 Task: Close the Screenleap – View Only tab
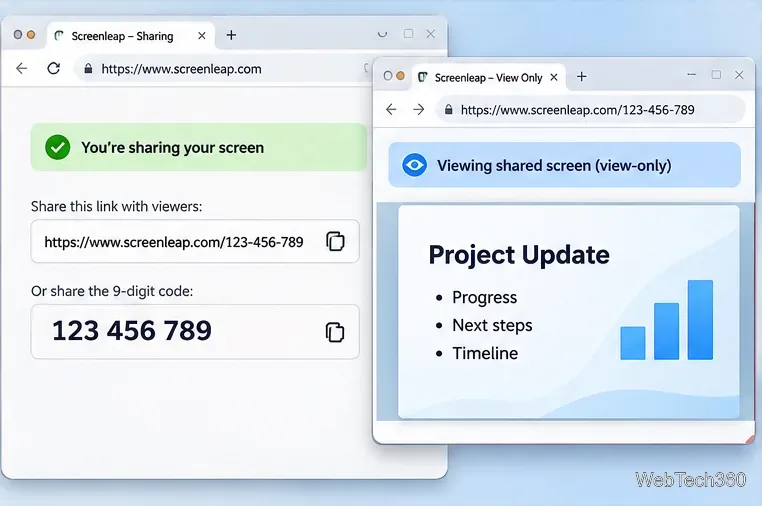[554, 77]
